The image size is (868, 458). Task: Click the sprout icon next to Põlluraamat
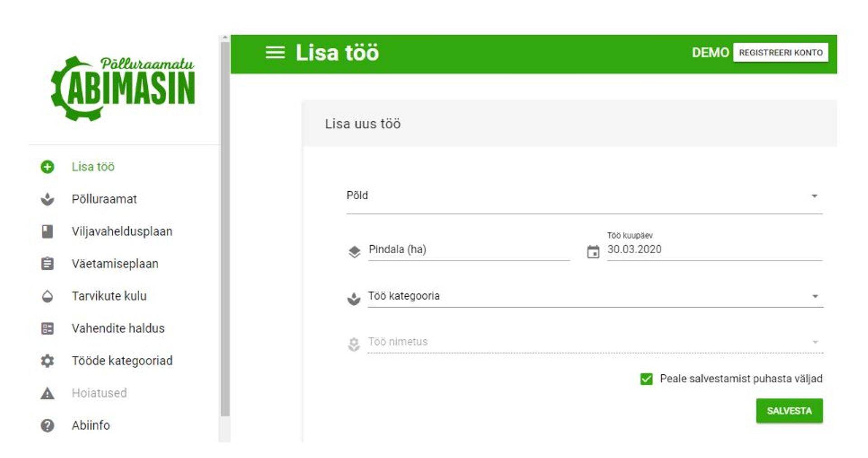47,199
